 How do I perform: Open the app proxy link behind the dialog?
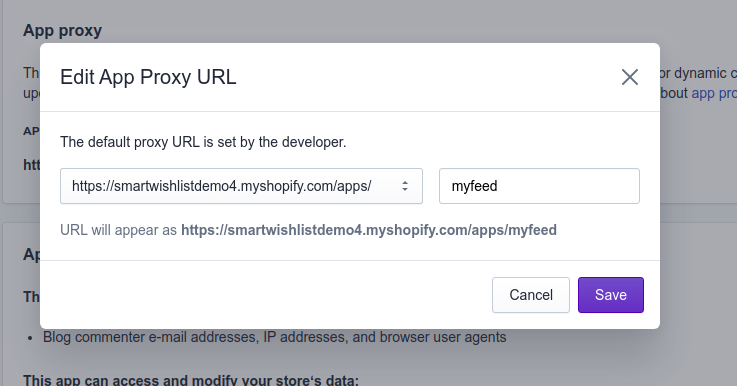(x=713, y=93)
